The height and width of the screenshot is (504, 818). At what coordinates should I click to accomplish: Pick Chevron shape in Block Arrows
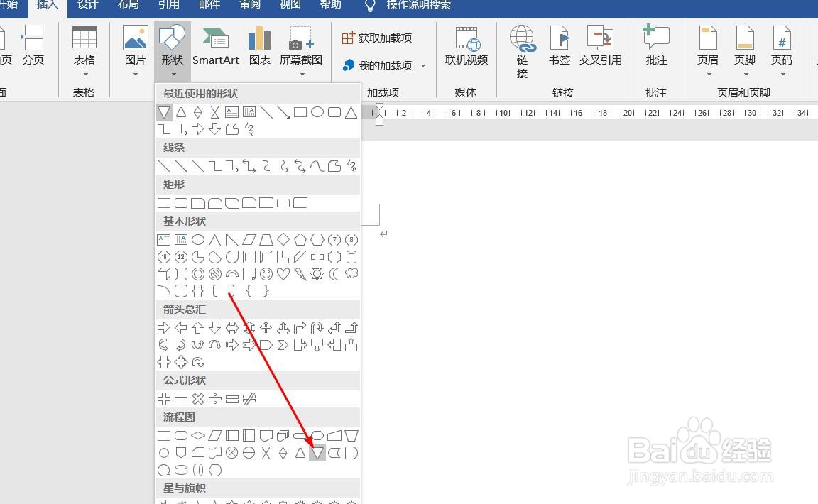coord(283,345)
